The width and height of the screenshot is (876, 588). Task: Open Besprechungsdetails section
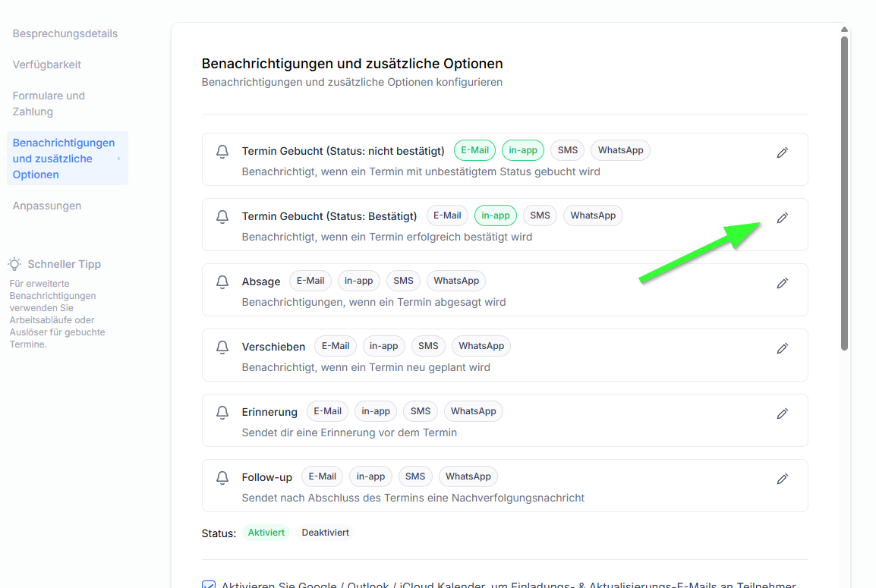[x=65, y=33]
